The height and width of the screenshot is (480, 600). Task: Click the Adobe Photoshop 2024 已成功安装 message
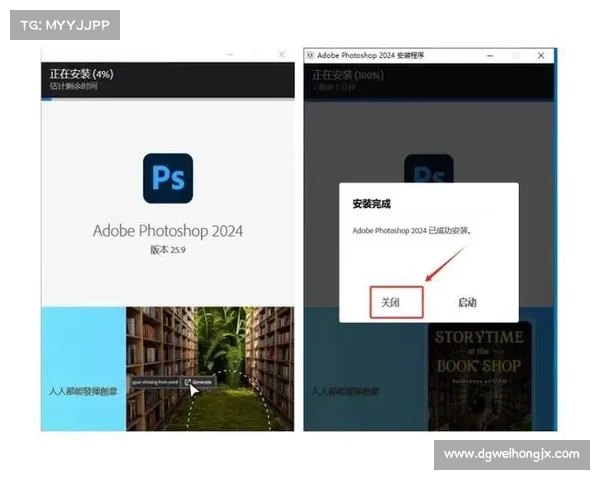[412, 230]
